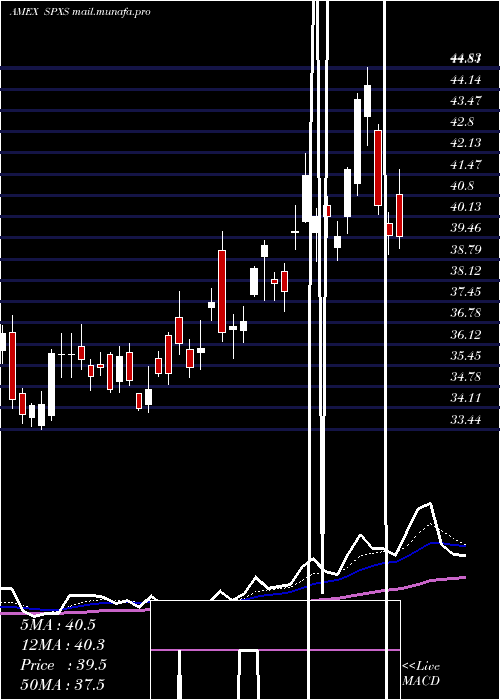The image size is (500, 700).
Task: Click the last red candlestick on the chart
Action: [400, 215]
